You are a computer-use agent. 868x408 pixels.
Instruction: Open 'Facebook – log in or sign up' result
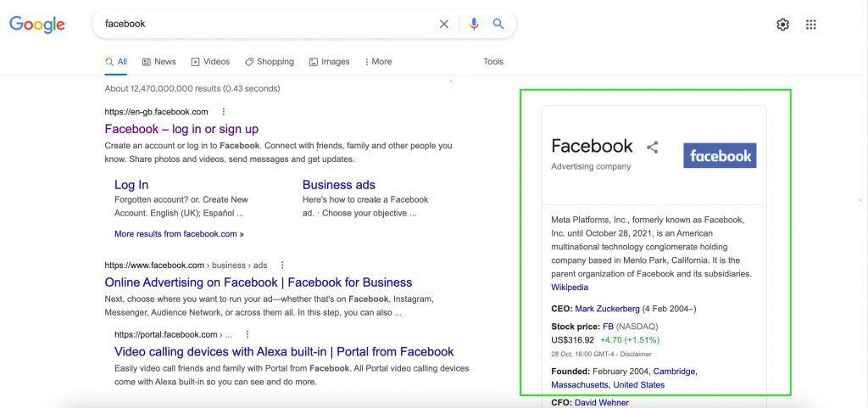coord(181,129)
